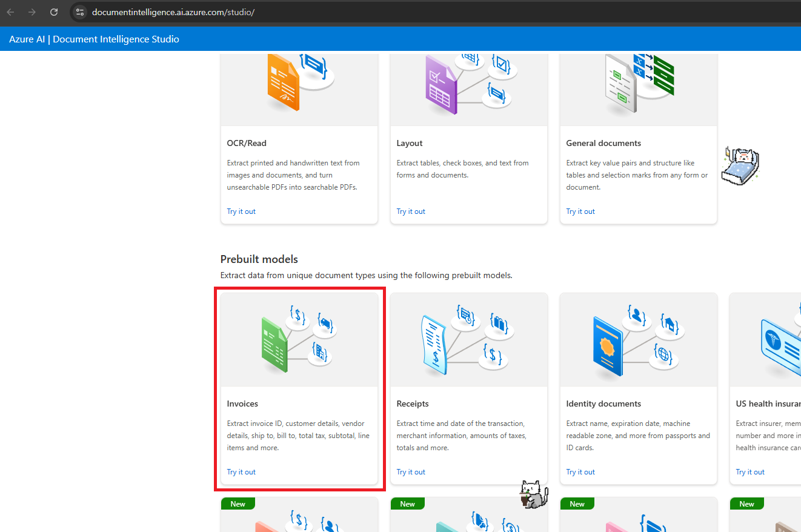Screen dimensions: 801x532
Task: Select the Invoices card title
Action: pos(242,404)
